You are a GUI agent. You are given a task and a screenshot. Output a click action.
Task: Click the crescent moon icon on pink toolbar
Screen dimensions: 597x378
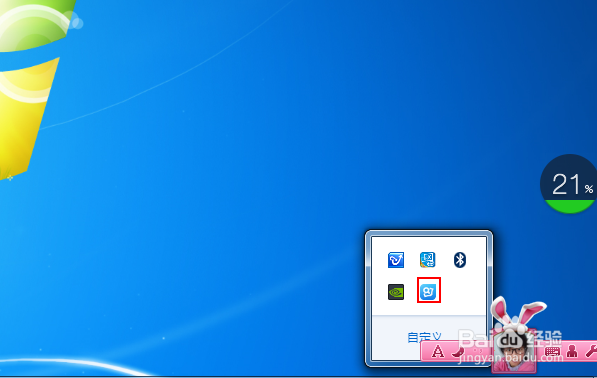click(458, 351)
